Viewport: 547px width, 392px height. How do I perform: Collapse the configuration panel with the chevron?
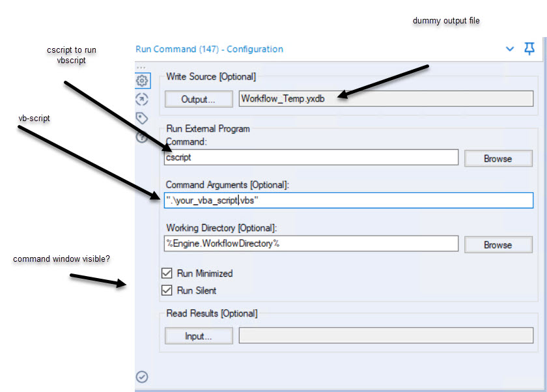pyautogui.click(x=511, y=49)
